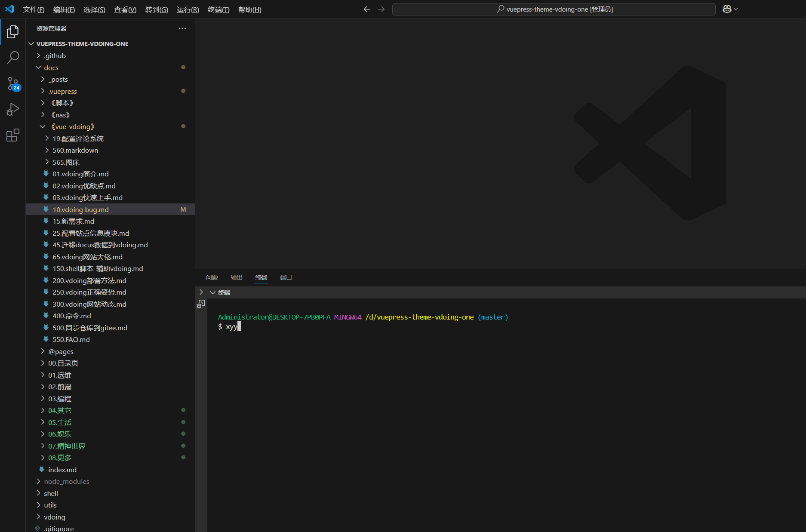
Task: Open the 运行(R) menu
Action: coord(188,9)
